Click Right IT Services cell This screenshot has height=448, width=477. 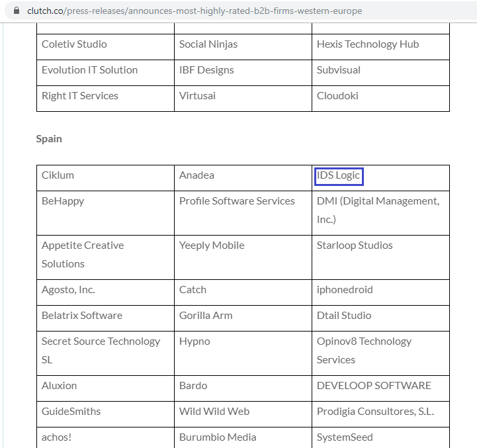105,99
